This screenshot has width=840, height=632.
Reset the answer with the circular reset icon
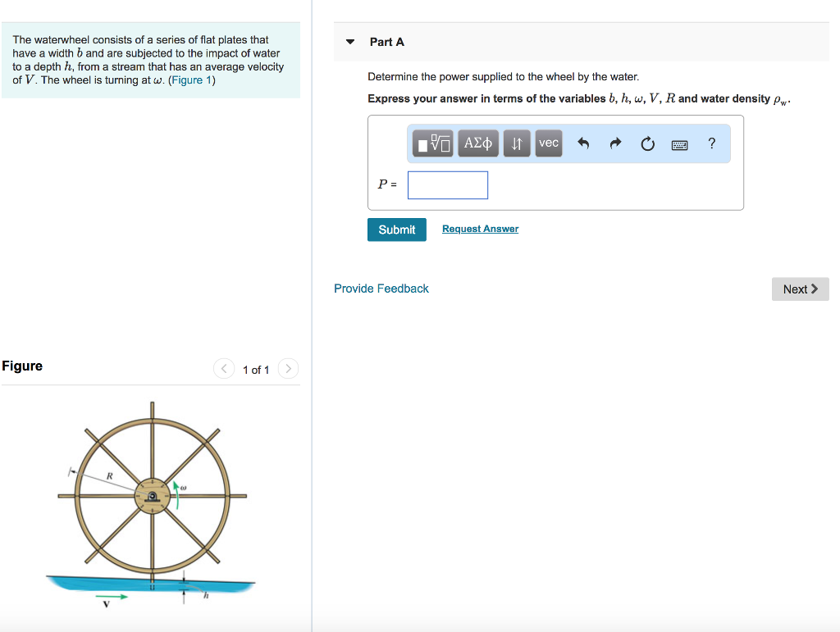coord(647,143)
